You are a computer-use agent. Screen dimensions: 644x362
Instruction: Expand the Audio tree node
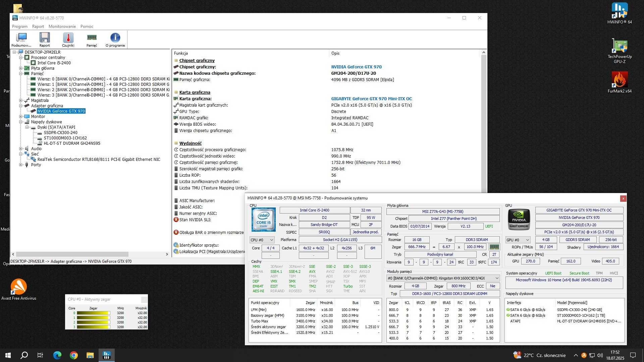point(21,149)
